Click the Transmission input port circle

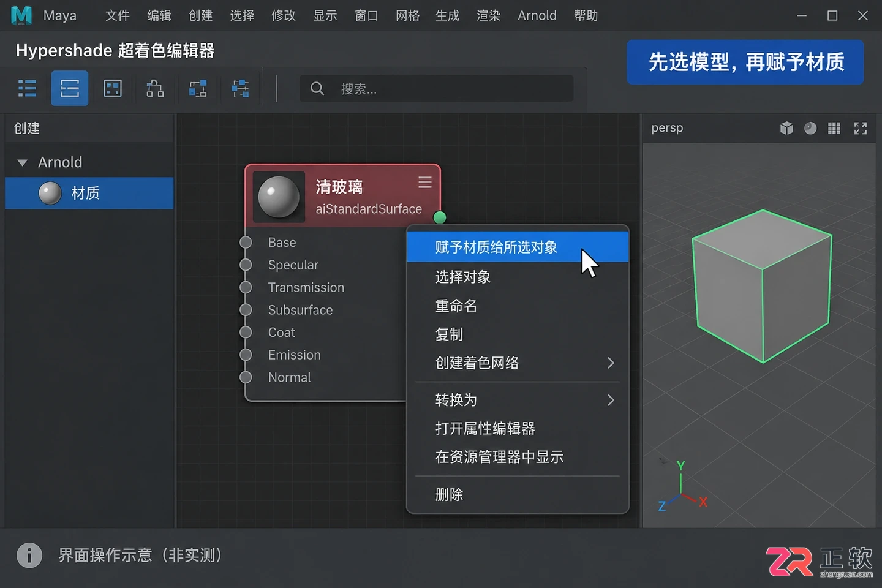[246, 287]
